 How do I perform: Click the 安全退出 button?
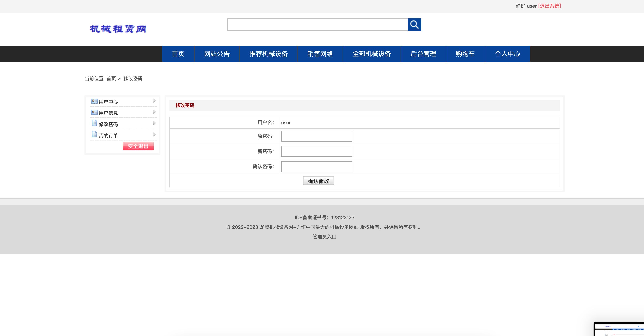(x=138, y=146)
